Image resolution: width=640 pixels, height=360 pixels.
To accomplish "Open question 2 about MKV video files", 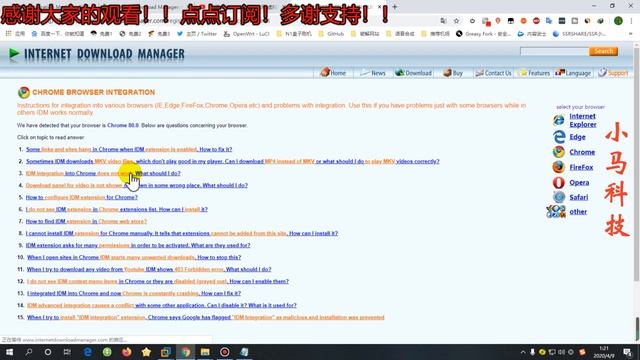I will point(233,161).
